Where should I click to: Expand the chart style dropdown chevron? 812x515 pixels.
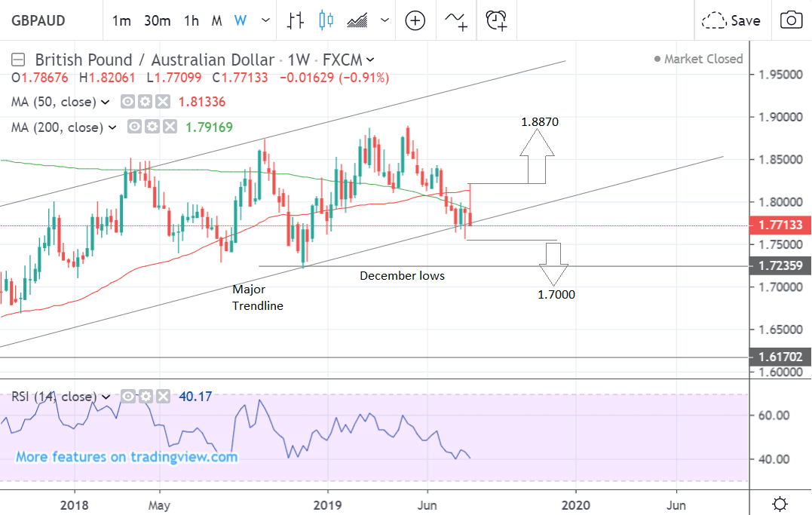pos(385,20)
